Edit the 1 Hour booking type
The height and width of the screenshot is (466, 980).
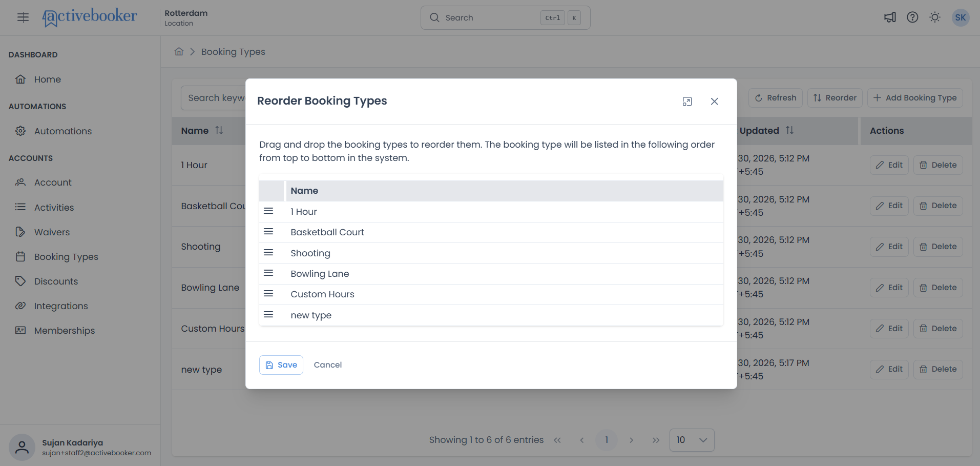[889, 165]
